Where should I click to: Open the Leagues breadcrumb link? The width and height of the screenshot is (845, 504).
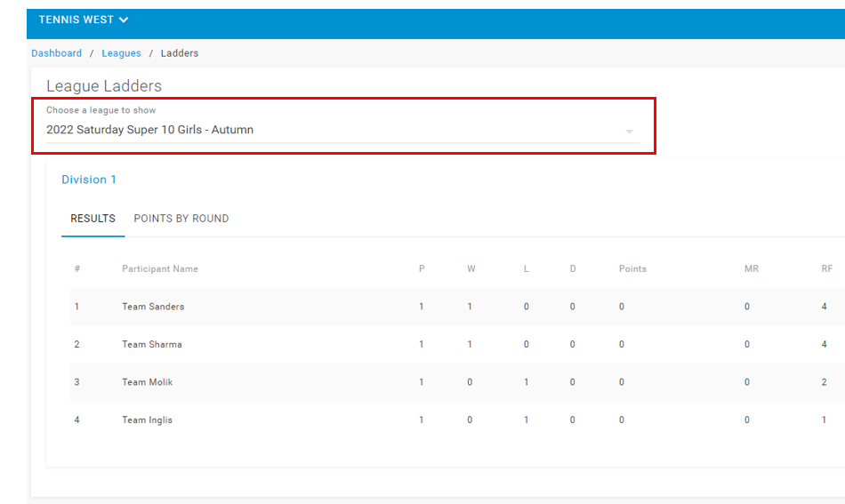coord(121,53)
